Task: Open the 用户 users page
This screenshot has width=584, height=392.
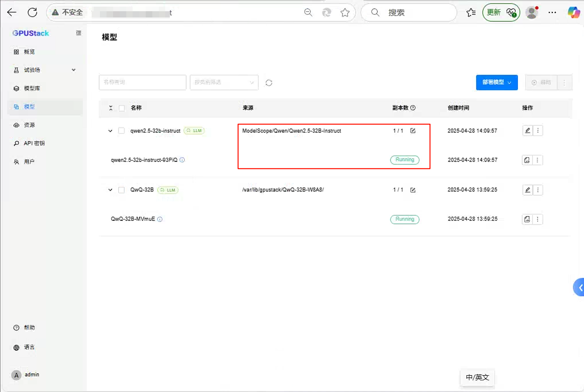Action: 45,162
